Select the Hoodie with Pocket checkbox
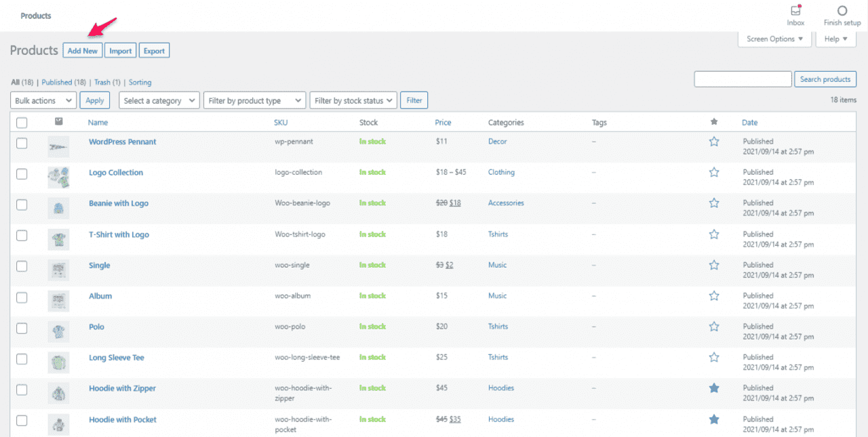The width and height of the screenshot is (868, 437). (22, 421)
